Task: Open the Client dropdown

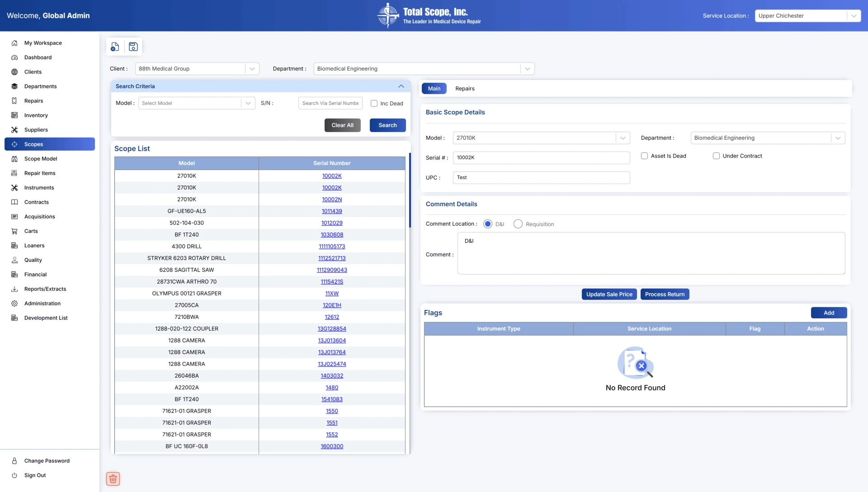Action: coord(252,69)
